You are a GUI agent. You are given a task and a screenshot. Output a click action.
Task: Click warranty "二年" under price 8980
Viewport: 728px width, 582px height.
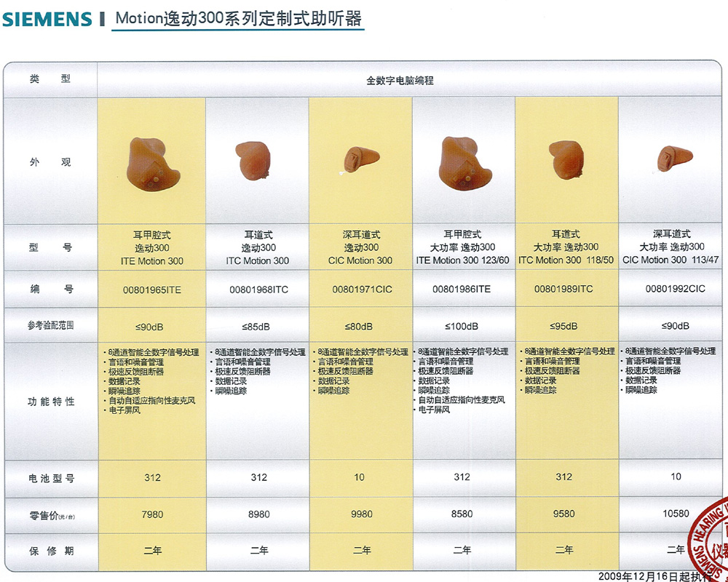259,551
